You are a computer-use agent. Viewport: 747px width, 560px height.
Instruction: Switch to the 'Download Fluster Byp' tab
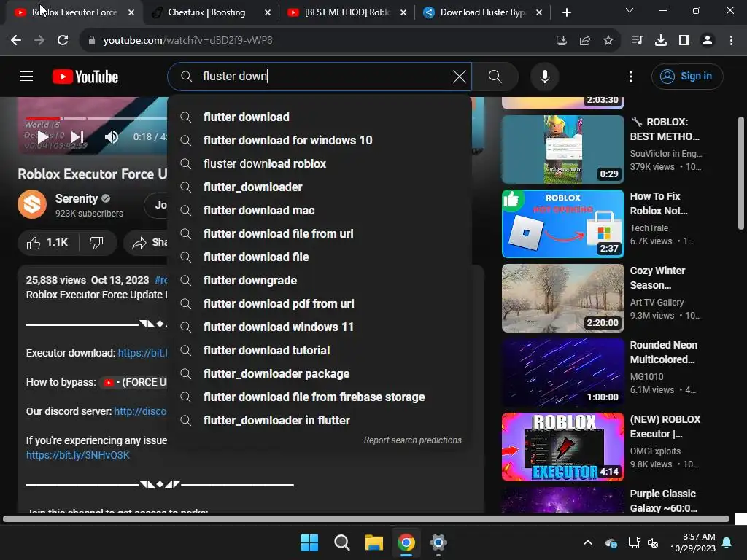click(x=481, y=12)
